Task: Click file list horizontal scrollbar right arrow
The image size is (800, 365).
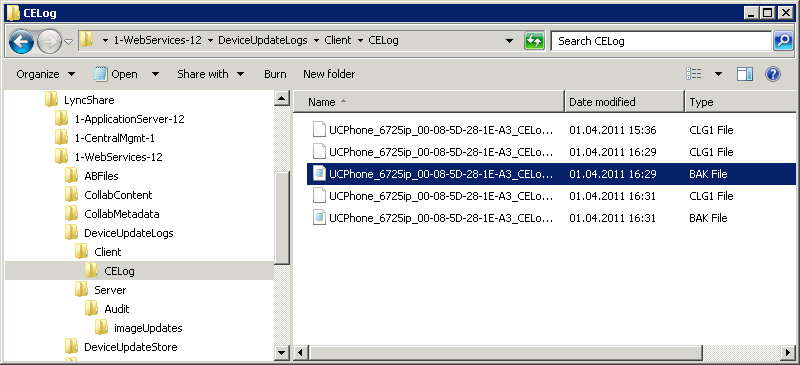Action: click(x=789, y=352)
